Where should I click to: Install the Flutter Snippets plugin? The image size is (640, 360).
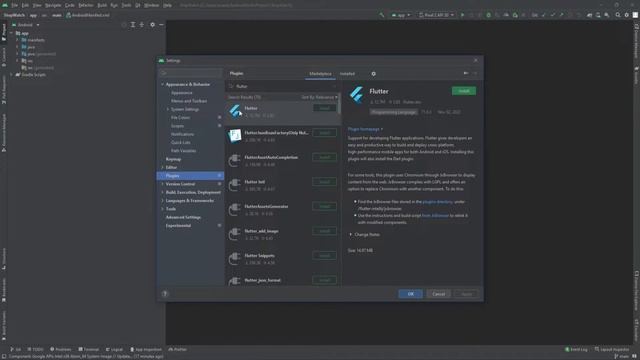pos(324,256)
